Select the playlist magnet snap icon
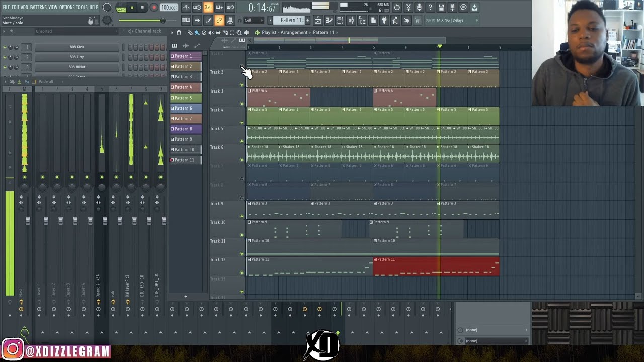The width and height of the screenshot is (644, 362). click(x=179, y=32)
